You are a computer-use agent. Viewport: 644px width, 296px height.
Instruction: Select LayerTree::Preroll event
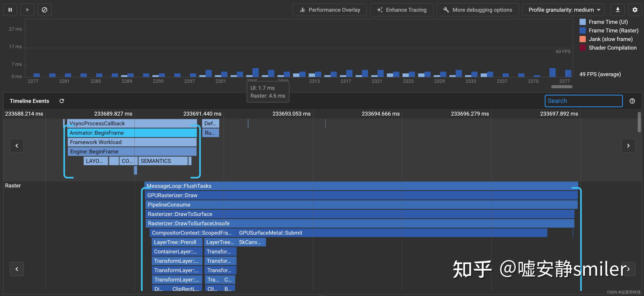[x=177, y=242]
